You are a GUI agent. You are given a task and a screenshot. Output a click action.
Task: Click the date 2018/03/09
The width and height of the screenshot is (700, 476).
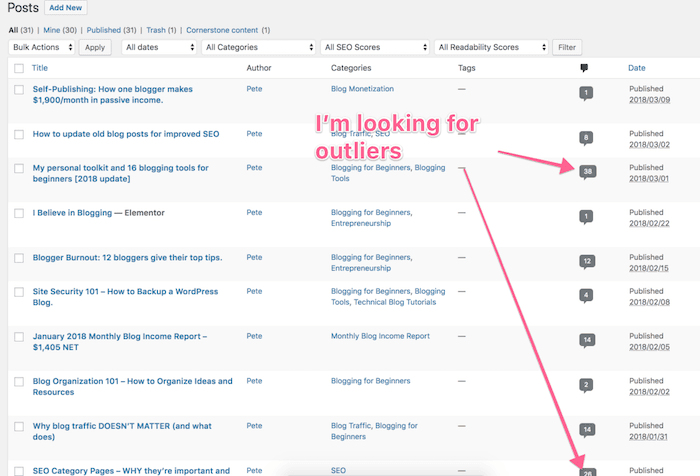[x=650, y=100]
